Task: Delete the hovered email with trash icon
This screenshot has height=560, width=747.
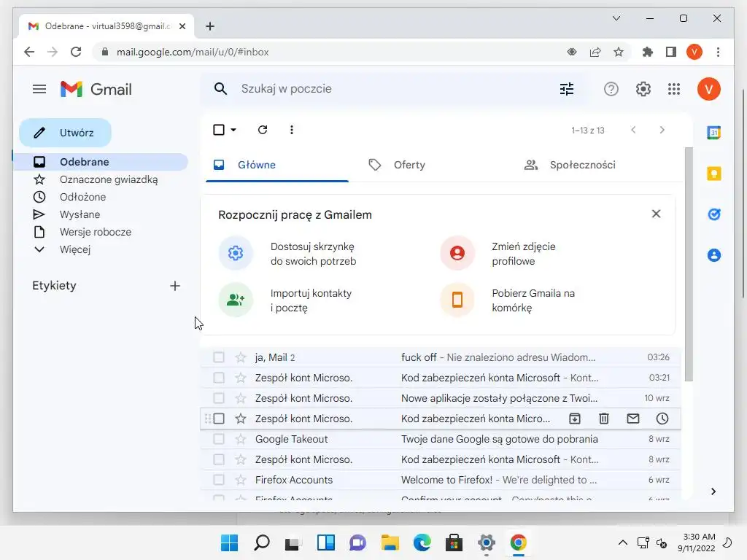Action: point(603,419)
